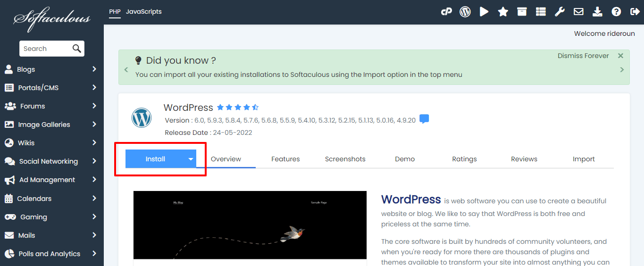The height and width of the screenshot is (266, 644).
Task: Open help question mark icon
Action: coord(616,12)
